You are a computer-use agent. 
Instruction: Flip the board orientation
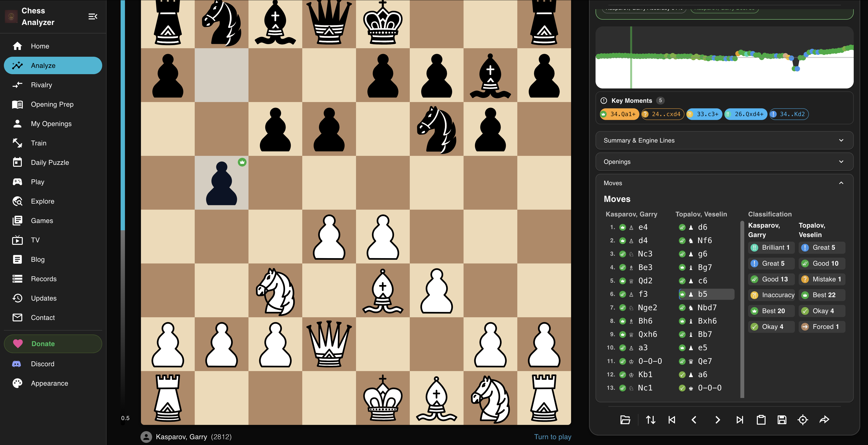click(651, 420)
